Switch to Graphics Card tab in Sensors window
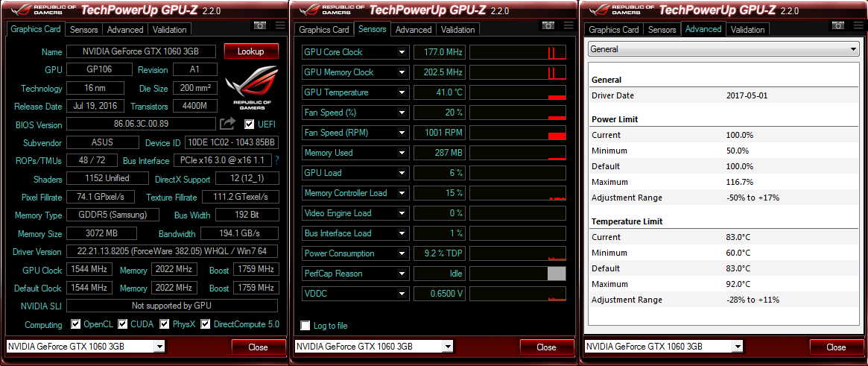The height and width of the screenshot is (366, 868). tap(324, 30)
